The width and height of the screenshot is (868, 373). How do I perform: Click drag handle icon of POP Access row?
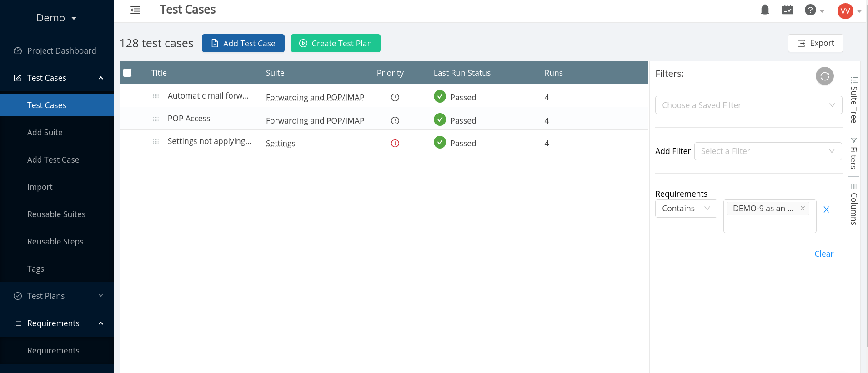pyautogui.click(x=156, y=119)
